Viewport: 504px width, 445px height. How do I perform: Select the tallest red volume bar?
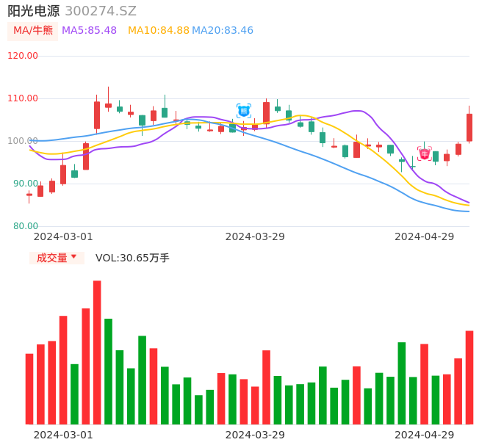pos(97,352)
